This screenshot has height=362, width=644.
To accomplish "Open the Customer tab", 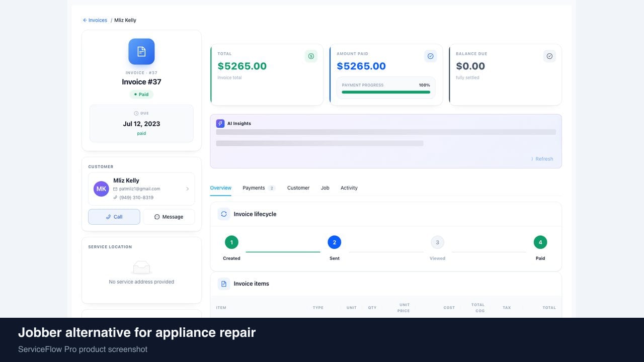I will [298, 188].
